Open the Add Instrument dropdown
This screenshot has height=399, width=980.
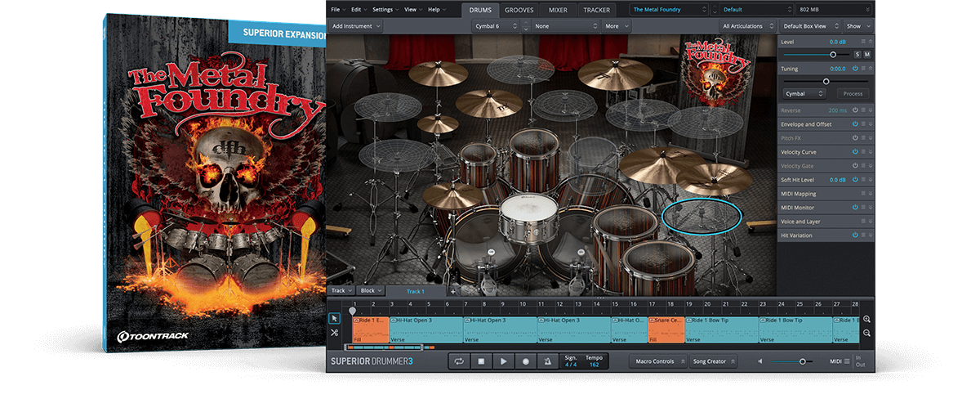356,26
